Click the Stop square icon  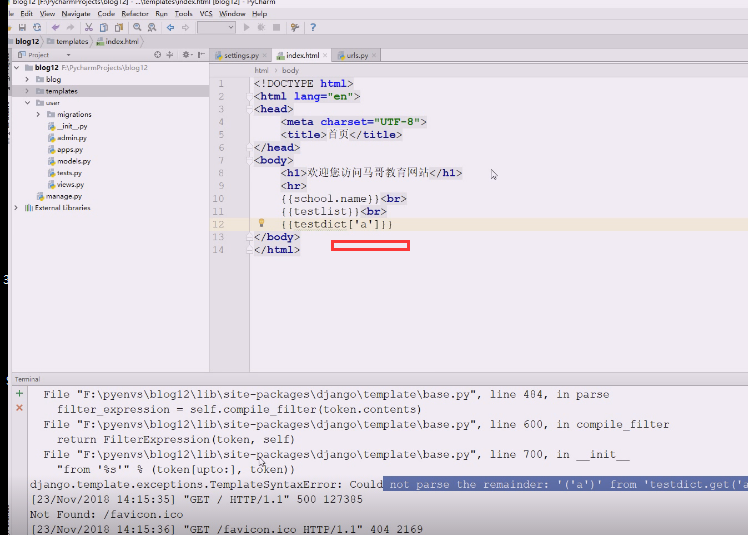coord(276,28)
